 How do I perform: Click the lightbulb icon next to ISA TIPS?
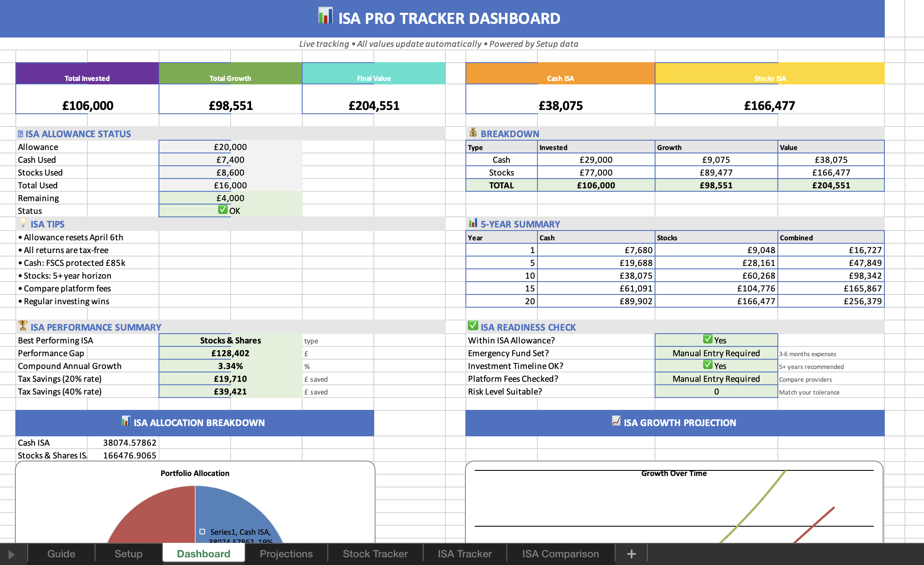[x=22, y=224]
